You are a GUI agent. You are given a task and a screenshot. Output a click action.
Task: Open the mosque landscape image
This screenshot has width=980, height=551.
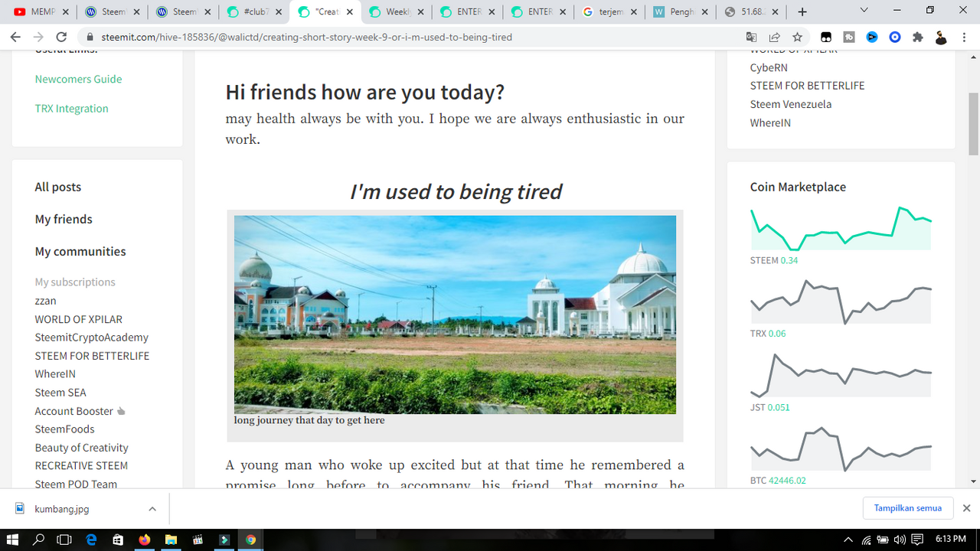[455, 315]
